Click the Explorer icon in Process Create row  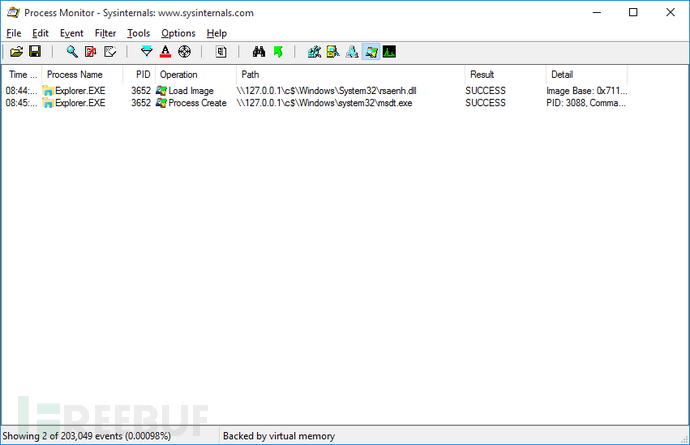48,103
